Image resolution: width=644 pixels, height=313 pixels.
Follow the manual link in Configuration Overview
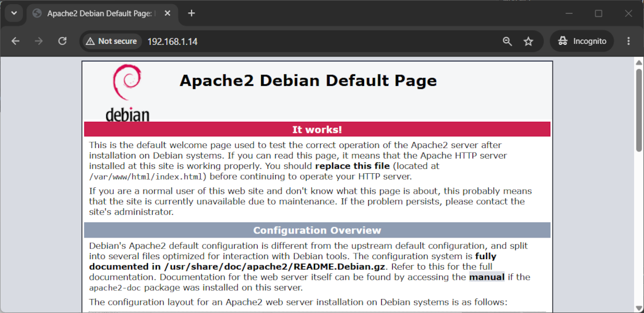[x=487, y=277]
